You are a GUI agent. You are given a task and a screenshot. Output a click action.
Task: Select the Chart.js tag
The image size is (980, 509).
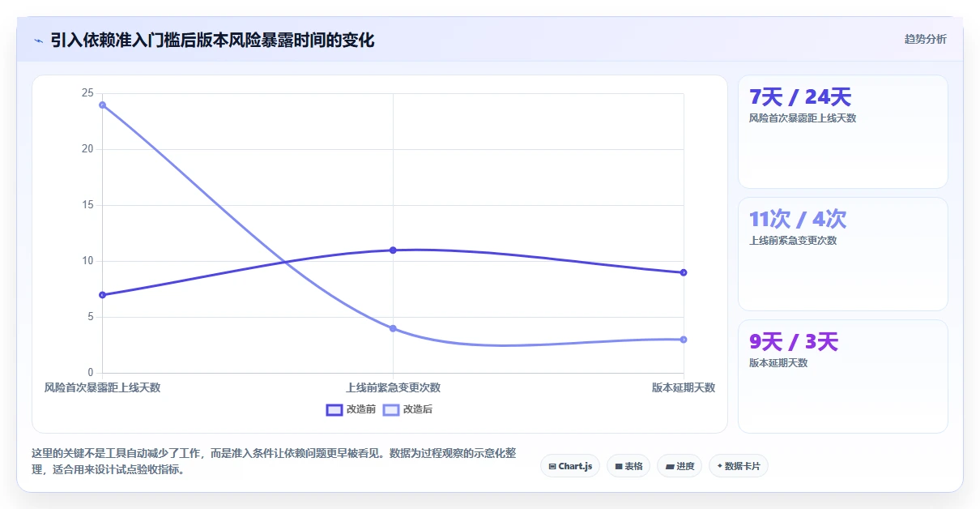[x=570, y=466]
